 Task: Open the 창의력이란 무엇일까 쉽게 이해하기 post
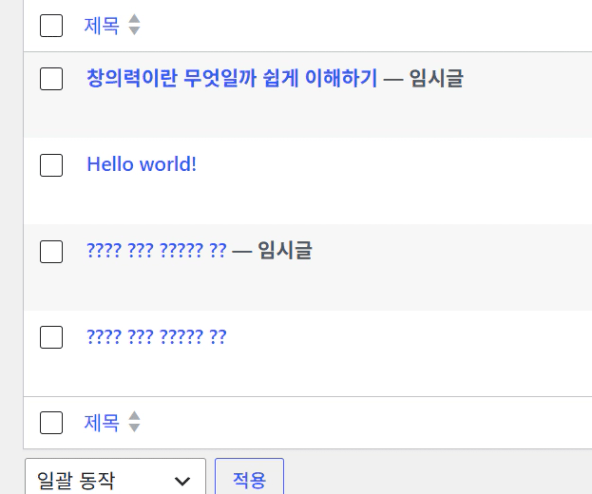(x=232, y=78)
